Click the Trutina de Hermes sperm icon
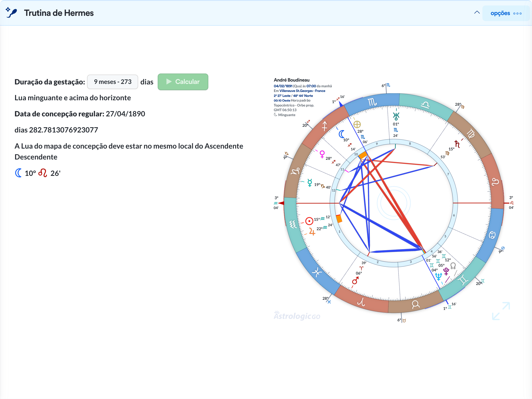The height and width of the screenshot is (399, 532). coord(11,12)
